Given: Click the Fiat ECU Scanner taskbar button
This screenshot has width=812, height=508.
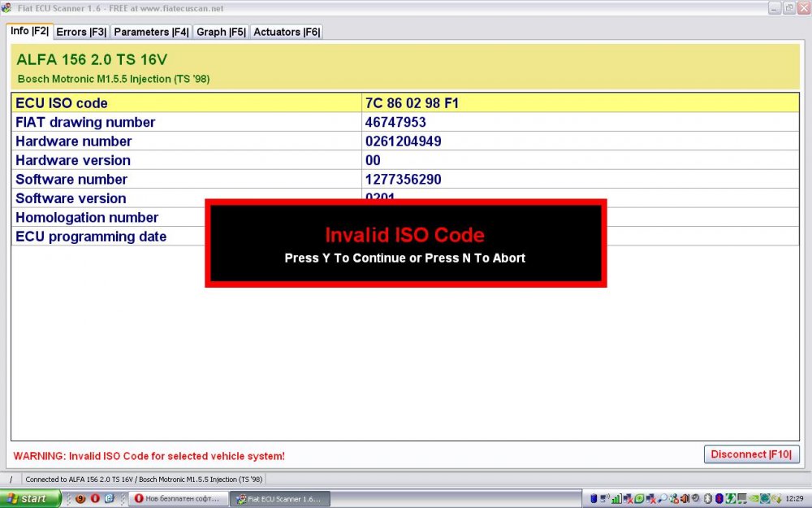Looking at the screenshot, I should tap(279, 498).
